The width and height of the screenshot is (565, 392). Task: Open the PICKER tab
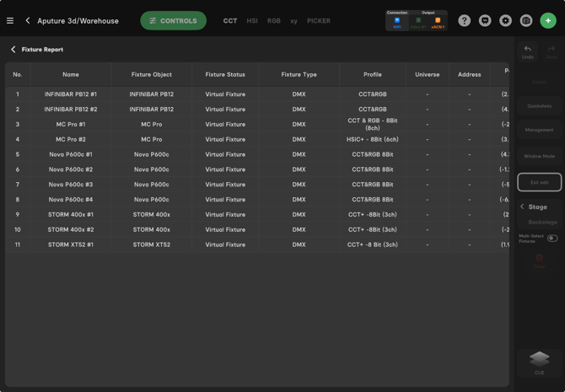pyautogui.click(x=319, y=21)
